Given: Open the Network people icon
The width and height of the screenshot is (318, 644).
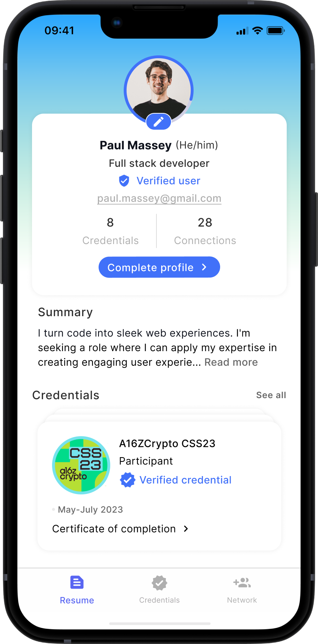Looking at the screenshot, I should [x=242, y=583].
